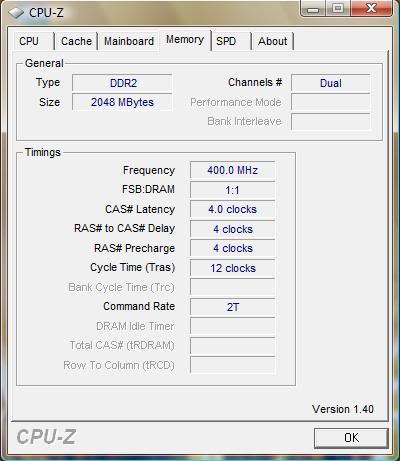Screen dimensions: 400x461
Task: Click the RAS# Precharge value field
Action: point(232,248)
